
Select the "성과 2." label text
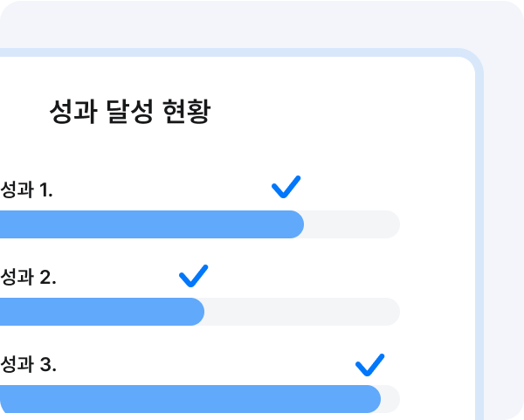coord(28,278)
